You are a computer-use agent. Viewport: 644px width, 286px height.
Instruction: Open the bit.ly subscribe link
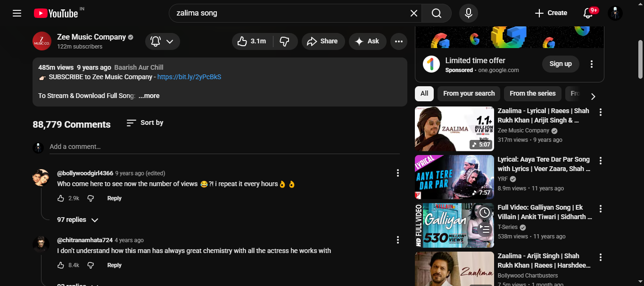coord(189,77)
